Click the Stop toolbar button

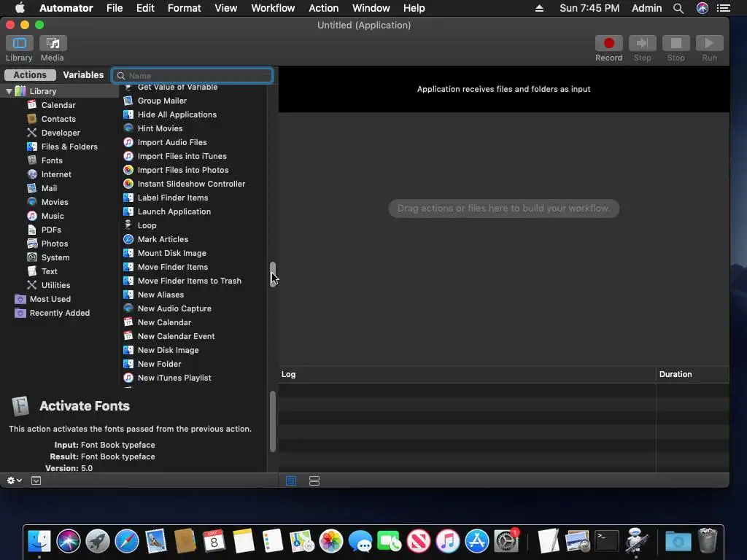pos(676,43)
